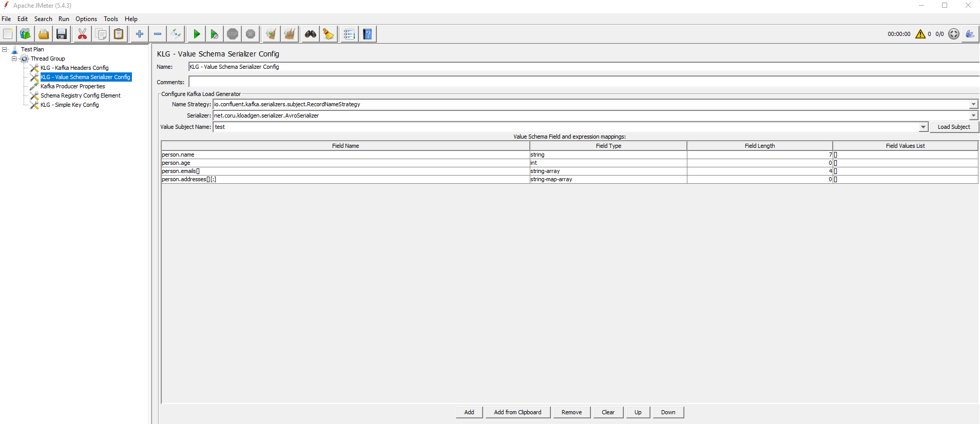The image size is (980, 424).
Task: Click the New test plan icon
Action: tap(8, 34)
